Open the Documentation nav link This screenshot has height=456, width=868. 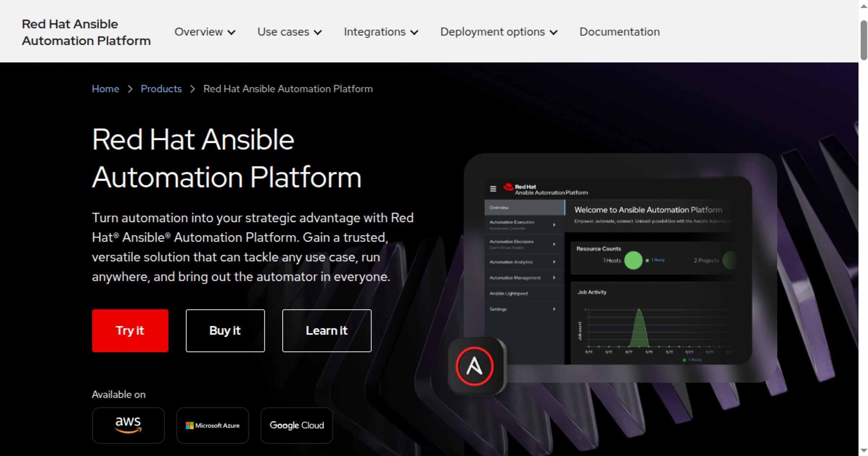(620, 32)
